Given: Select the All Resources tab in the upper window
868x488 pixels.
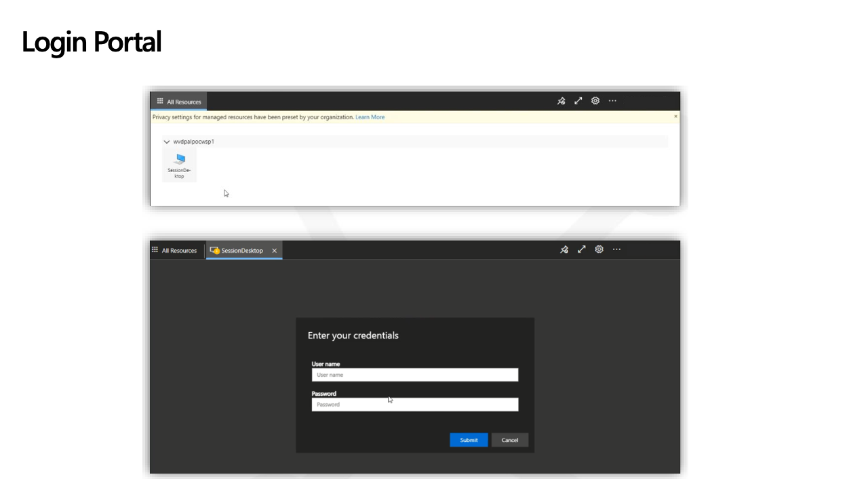Looking at the screenshot, I should [179, 102].
